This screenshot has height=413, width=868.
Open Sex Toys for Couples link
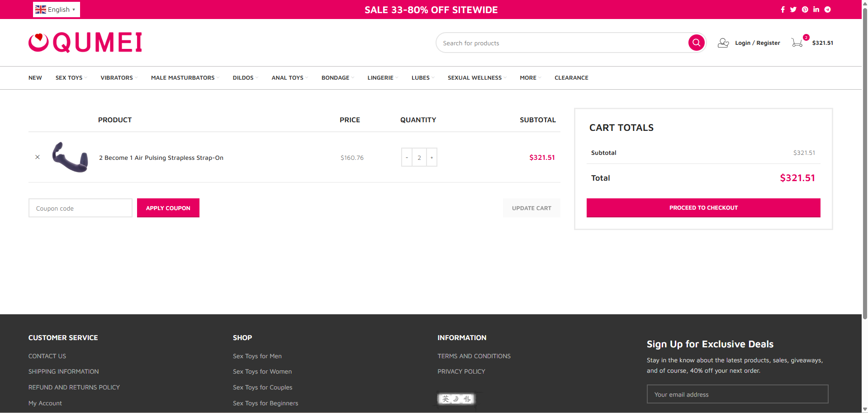(262, 387)
